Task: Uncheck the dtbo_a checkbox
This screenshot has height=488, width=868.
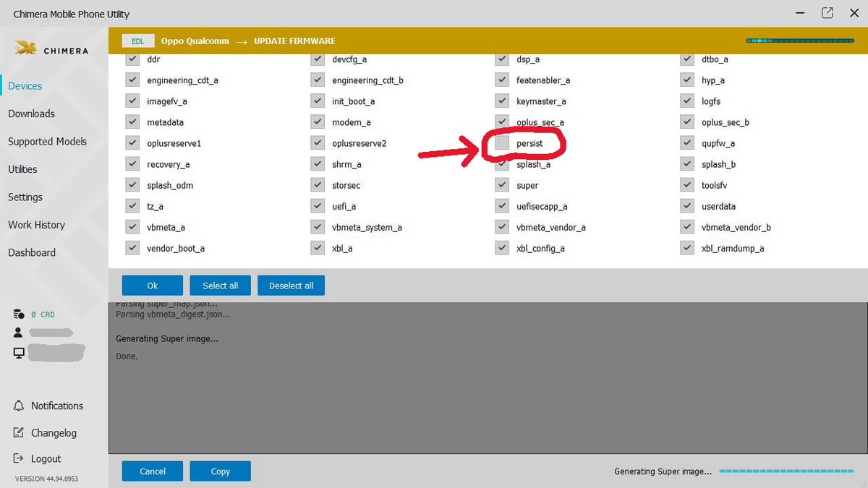Action: tap(687, 59)
